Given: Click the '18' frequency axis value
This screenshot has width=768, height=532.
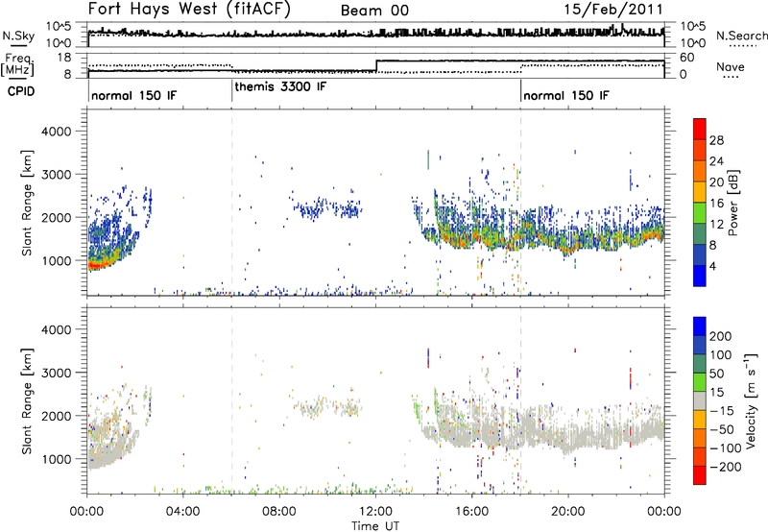Looking at the screenshot, I should pyautogui.click(x=63, y=58).
